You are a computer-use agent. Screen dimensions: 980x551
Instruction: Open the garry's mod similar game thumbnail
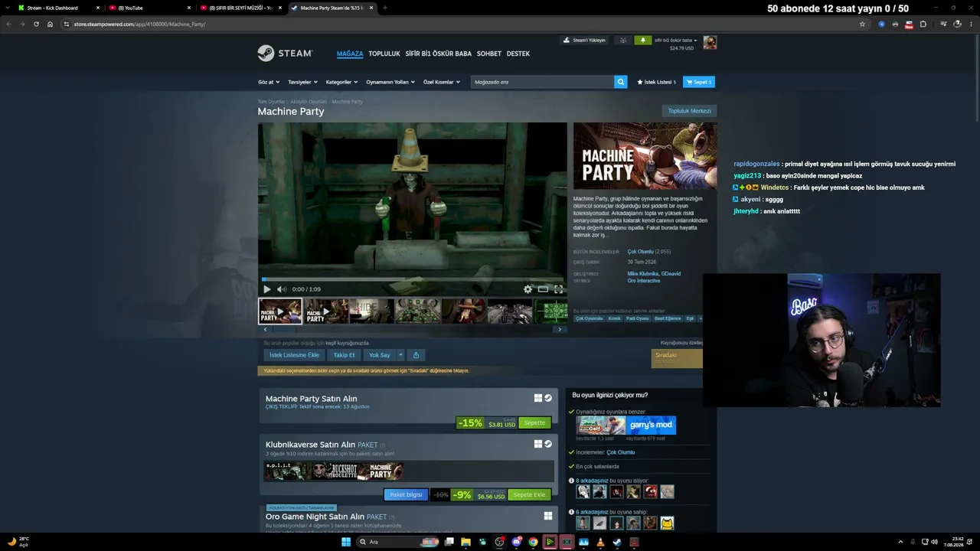(x=651, y=425)
